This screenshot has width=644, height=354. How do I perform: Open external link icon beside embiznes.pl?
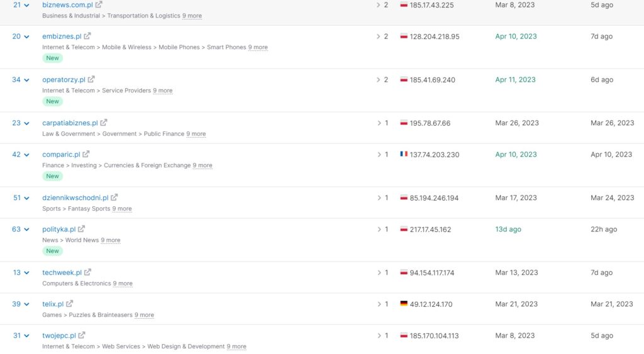tap(87, 36)
